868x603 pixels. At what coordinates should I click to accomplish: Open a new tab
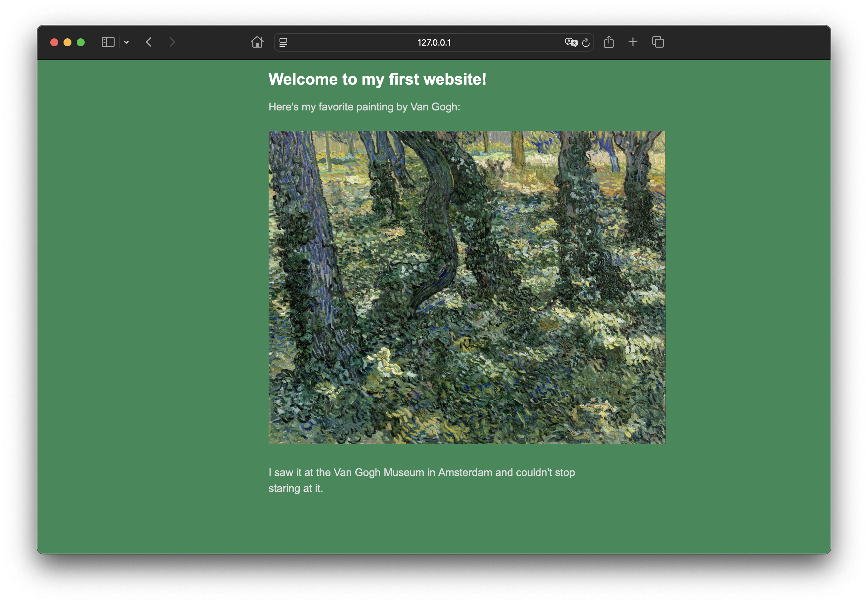[x=633, y=42]
